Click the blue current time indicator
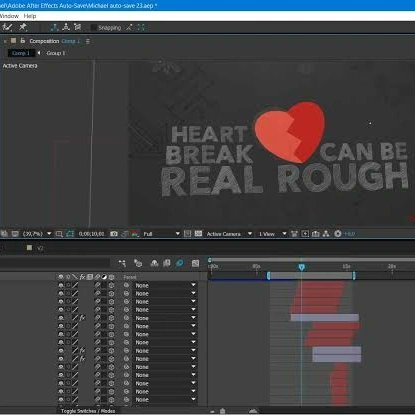 coord(302,267)
